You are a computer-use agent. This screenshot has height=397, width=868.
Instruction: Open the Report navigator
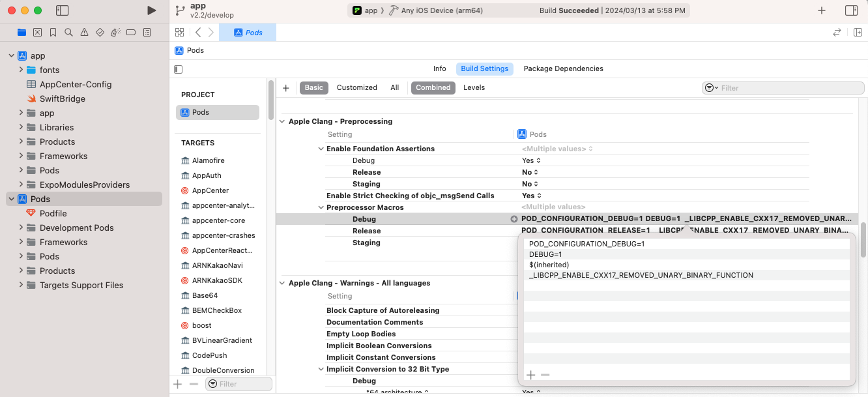pos(147,32)
